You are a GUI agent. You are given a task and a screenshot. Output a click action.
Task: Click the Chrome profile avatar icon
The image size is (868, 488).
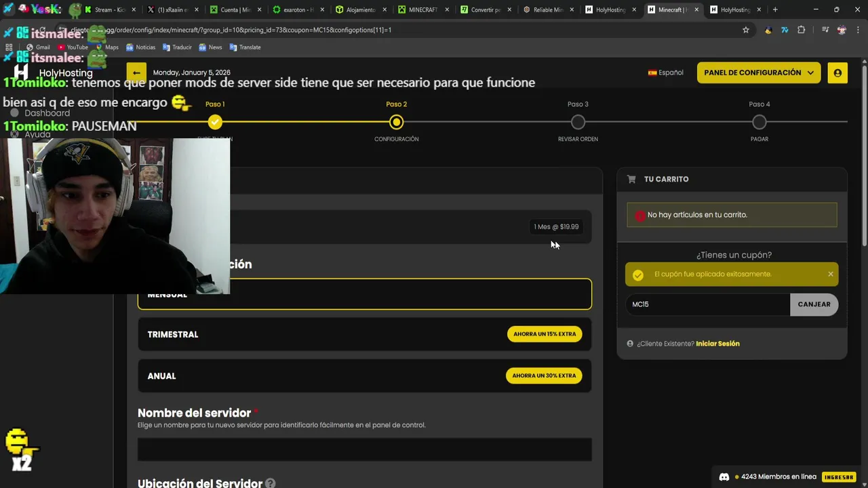842,30
